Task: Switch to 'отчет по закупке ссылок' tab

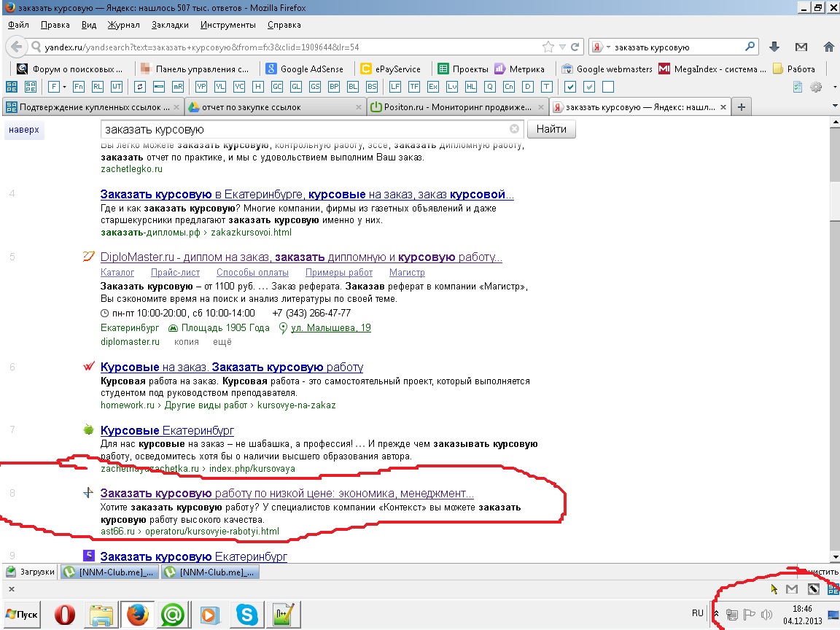Action: coord(276,107)
